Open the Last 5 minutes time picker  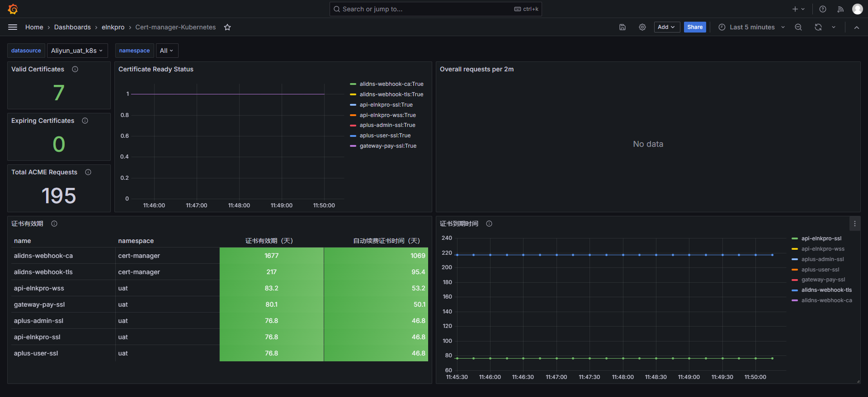coord(752,27)
